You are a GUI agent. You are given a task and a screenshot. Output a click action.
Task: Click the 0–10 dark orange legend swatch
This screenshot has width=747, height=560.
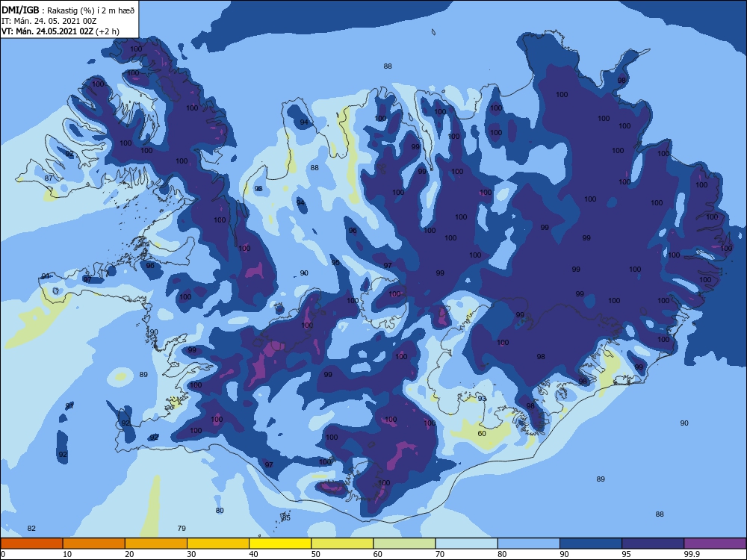click(31, 544)
